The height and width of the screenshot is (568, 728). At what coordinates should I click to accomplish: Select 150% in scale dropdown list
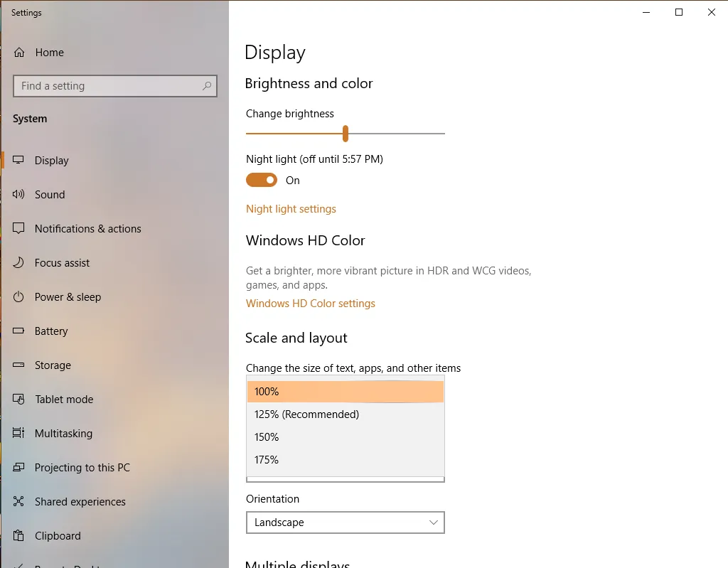[267, 437]
